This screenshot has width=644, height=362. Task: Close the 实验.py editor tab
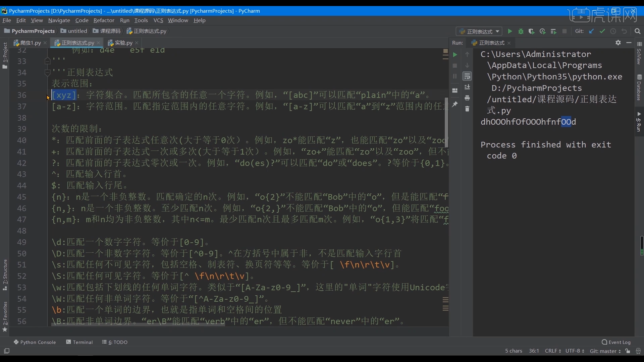pyautogui.click(x=137, y=43)
